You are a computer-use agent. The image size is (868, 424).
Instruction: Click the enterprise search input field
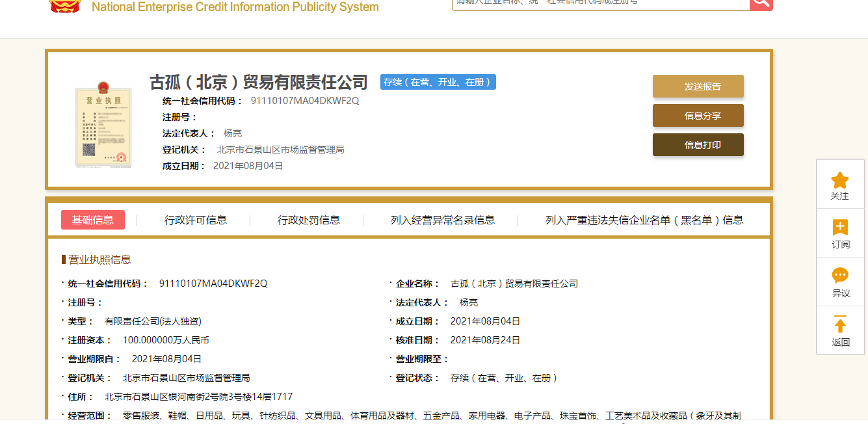point(601,3)
